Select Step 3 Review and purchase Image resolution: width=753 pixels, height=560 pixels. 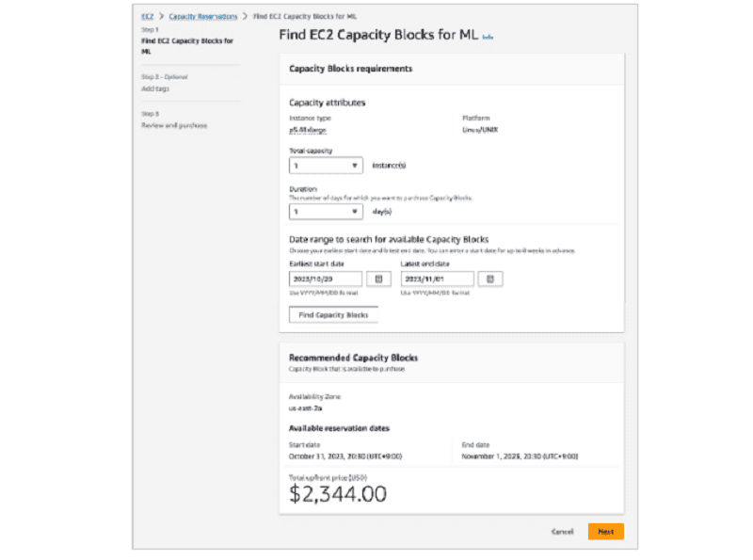pos(174,125)
